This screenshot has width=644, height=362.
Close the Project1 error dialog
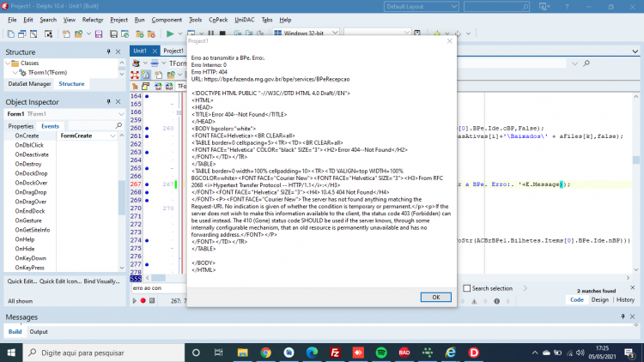(x=450, y=41)
